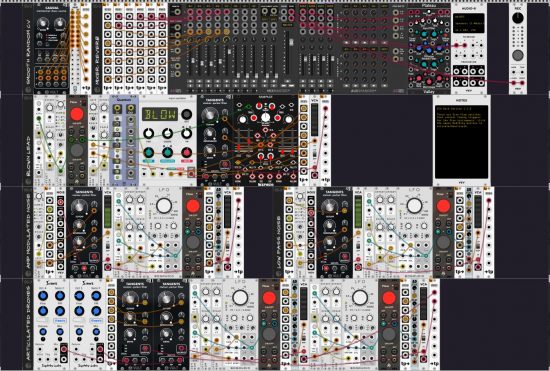The width and height of the screenshot is (550, 371).
Task: Click the left large knob on Caudal module
Action: click(x=44, y=23)
